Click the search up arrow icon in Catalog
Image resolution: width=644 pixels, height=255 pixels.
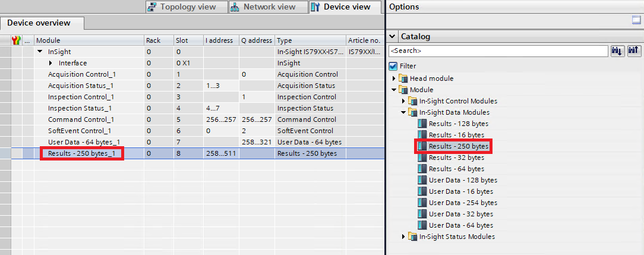[x=634, y=51]
